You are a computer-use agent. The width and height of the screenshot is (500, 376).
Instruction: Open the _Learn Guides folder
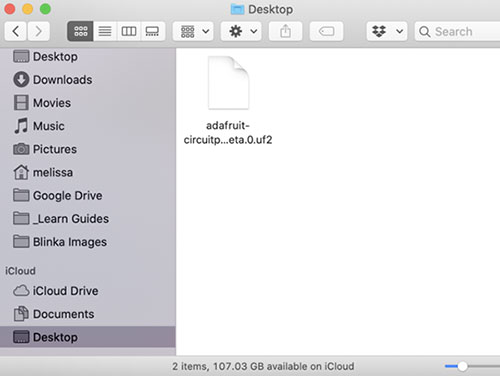click(x=88, y=219)
